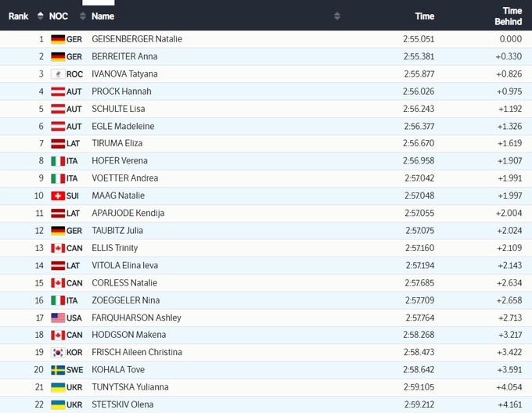The height and width of the screenshot is (413, 532).
Task: Sort the table by Rank column
Action: point(40,16)
